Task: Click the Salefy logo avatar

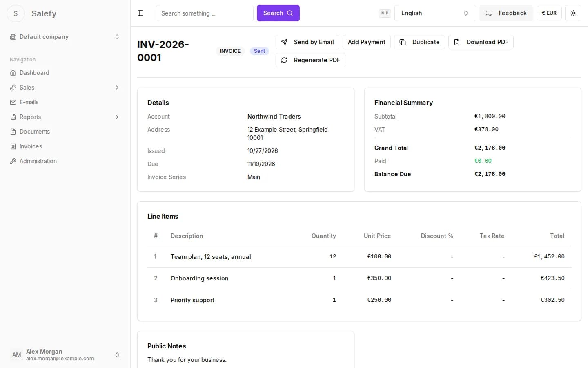Action: (x=16, y=13)
